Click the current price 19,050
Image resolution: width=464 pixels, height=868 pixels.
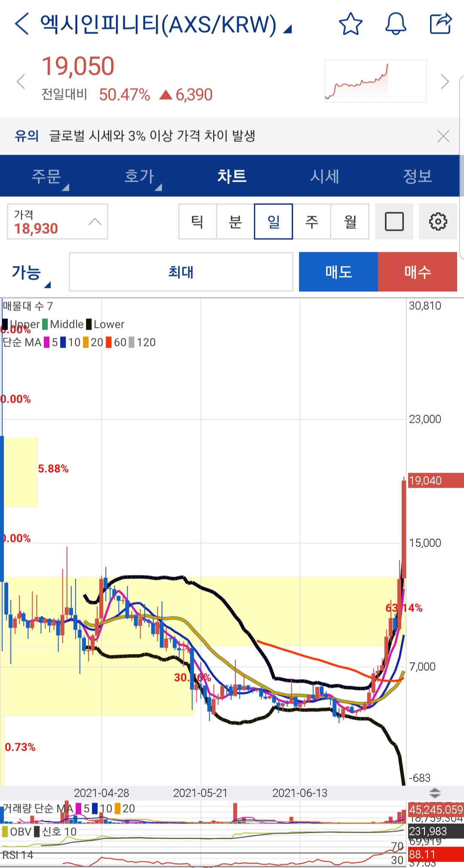pyautogui.click(x=78, y=66)
